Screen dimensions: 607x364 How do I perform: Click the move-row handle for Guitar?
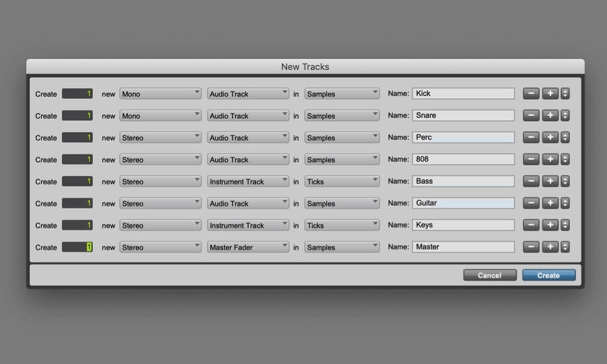pos(565,203)
